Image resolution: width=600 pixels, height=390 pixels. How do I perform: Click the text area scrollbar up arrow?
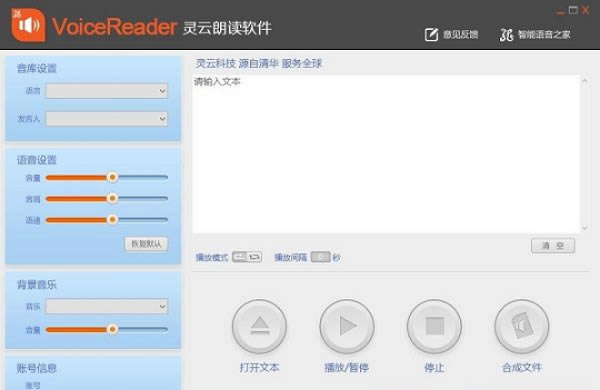(x=585, y=81)
